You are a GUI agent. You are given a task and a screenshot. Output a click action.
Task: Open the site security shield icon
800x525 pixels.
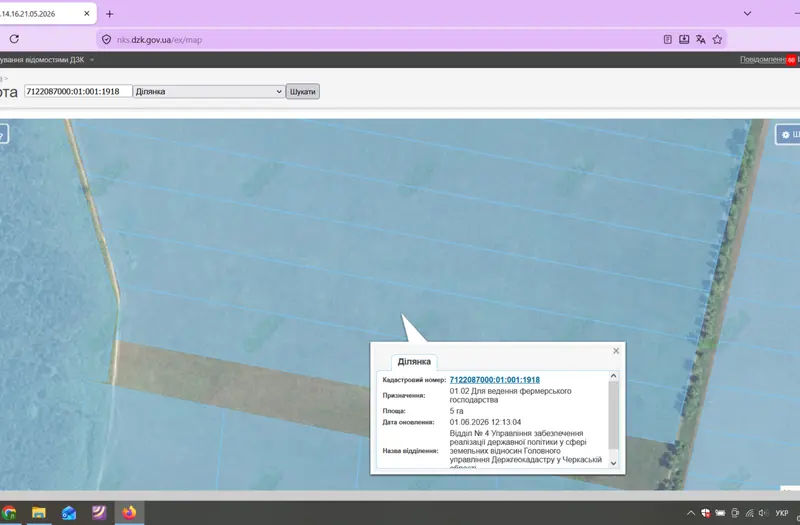[106, 39]
